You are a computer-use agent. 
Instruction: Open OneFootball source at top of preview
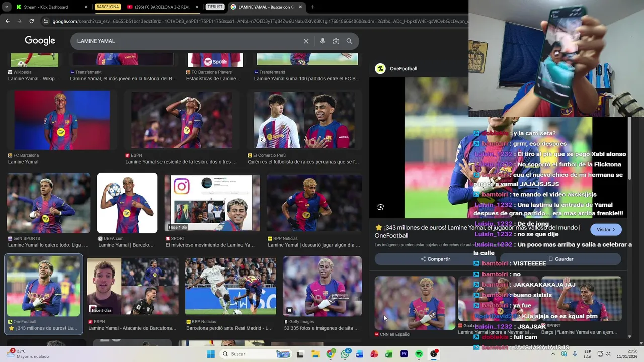coord(397,69)
